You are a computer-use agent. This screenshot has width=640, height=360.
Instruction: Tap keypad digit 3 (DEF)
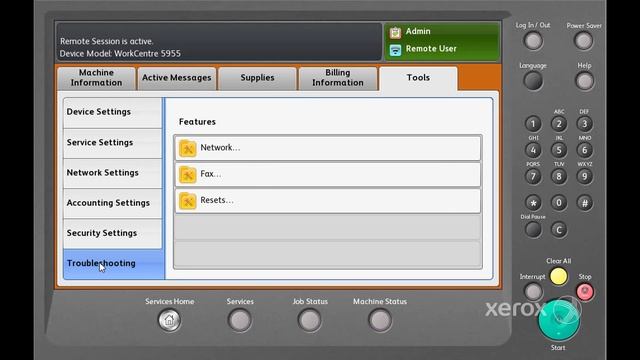pyautogui.click(x=584, y=124)
